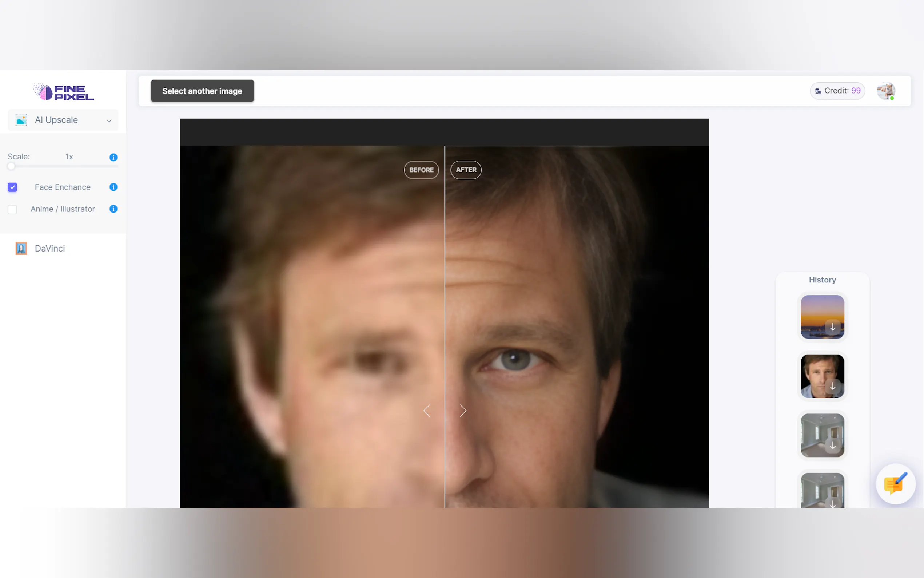Download the man portrait from History

tap(832, 387)
